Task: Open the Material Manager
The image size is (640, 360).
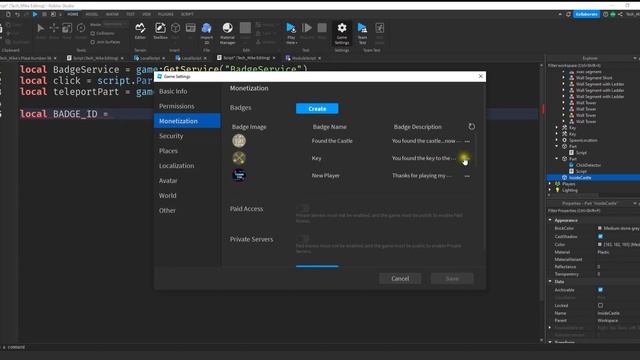Action: coord(227,33)
